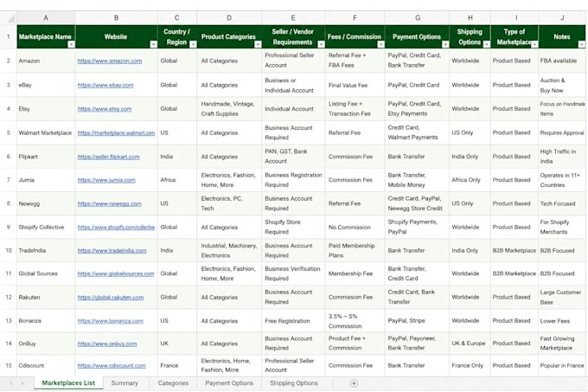Open the Marketplace Name filter dropdown
Image resolution: width=588 pixels, height=392 pixels.
[x=71, y=44]
